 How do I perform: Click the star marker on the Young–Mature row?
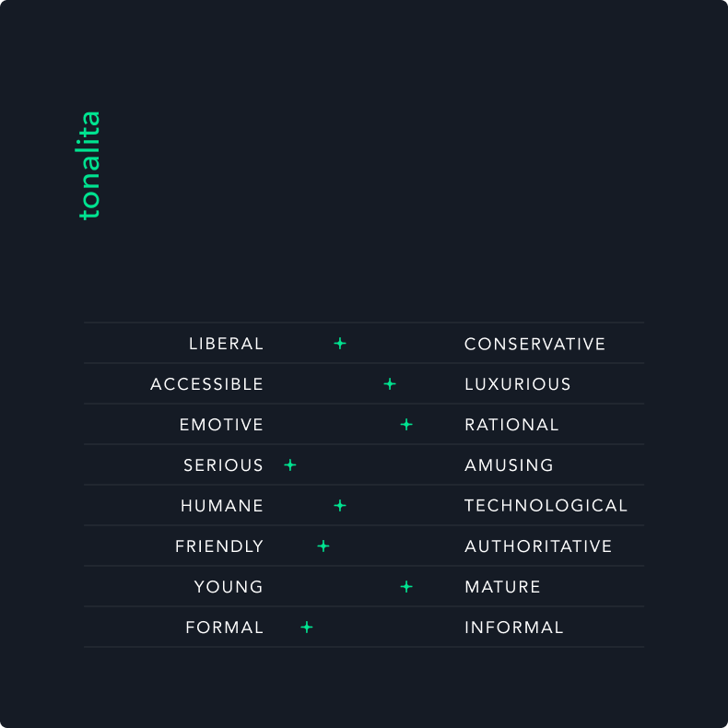(406, 587)
